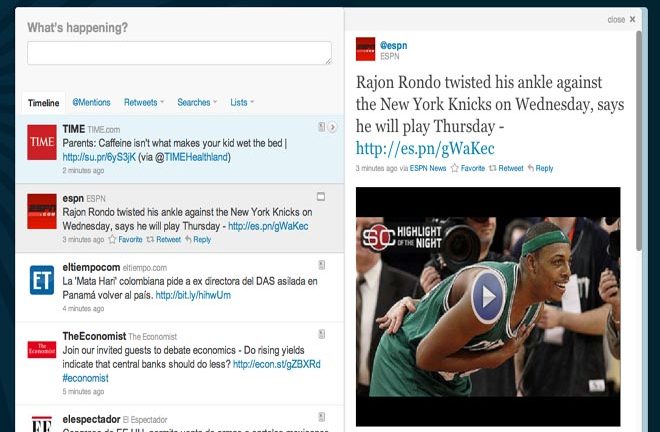Open the espn username in the timeline
This screenshot has height=432, width=660.
tap(73, 198)
